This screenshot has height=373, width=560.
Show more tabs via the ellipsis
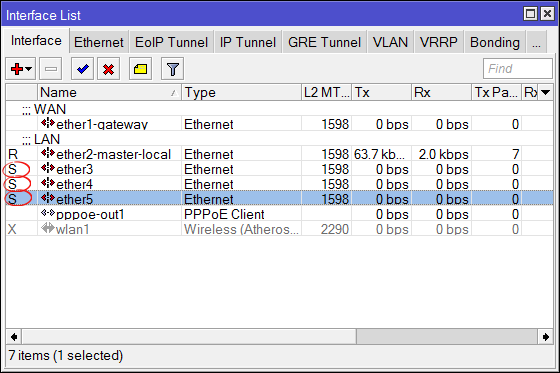[536, 42]
